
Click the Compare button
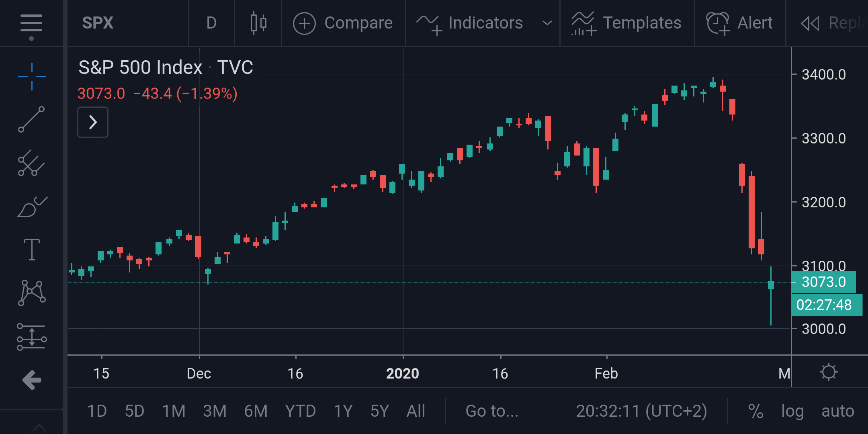pyautogui.click(x=343, y=23)
